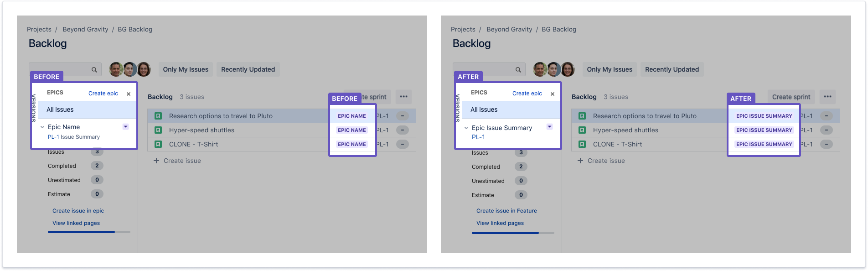Image resolution: width=868 pixels, height=271 pixels.
Task: Click Projects breadcrumb in Before screenshot
Action: pyautogui.click(x=39, y=29)
